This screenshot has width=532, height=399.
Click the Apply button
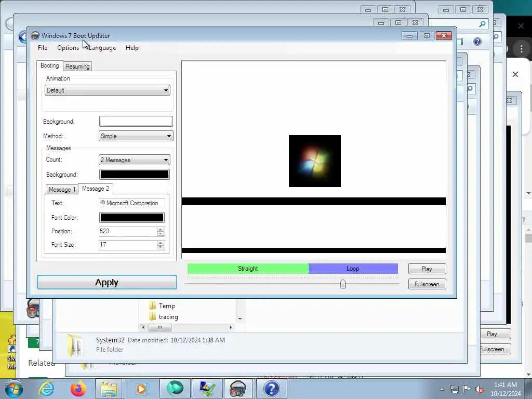point(107,282)
